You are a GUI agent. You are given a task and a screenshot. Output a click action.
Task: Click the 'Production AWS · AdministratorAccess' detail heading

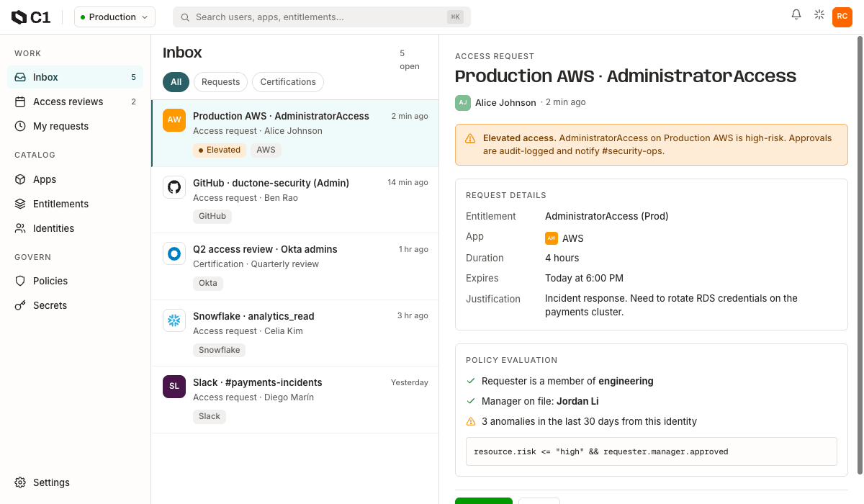click(x=626, y=76)
